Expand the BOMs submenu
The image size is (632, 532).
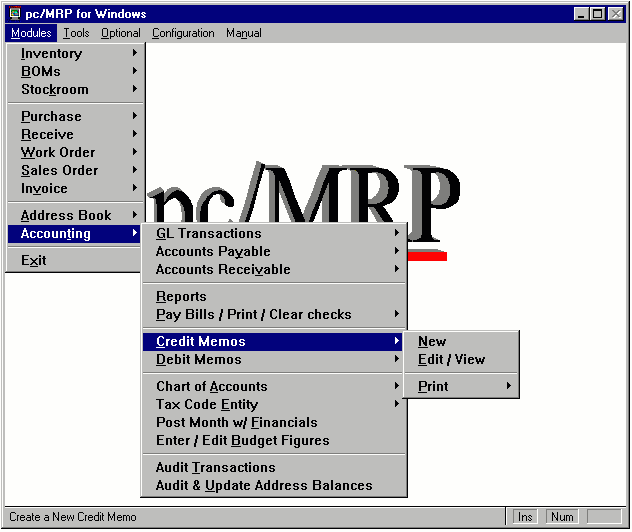click(x=75, y=71)
